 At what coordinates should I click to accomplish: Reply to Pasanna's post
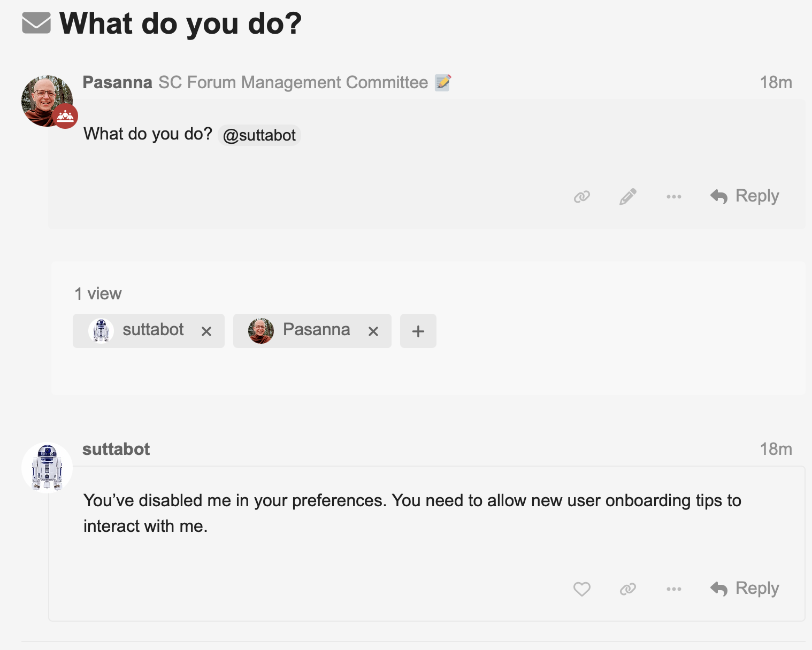(745, 196)
